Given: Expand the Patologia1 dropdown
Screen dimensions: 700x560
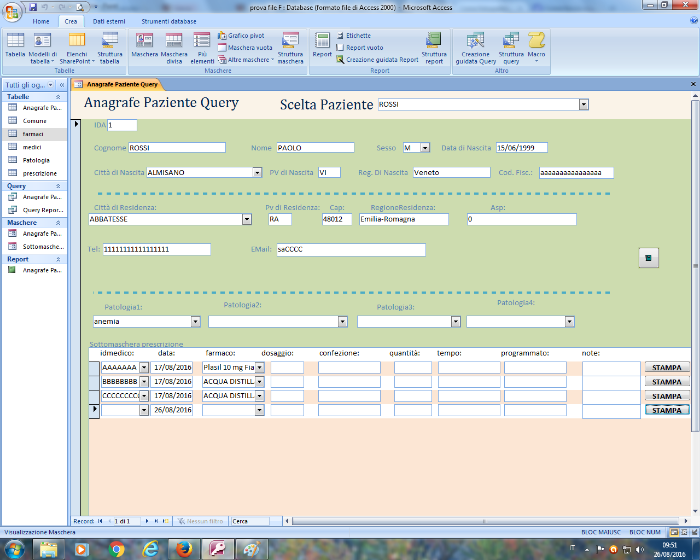Looking at the screenshot, I should [x=196, y=322].
